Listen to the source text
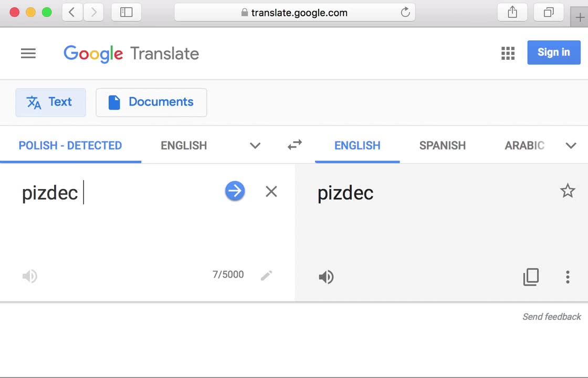The image size is (588, 378). (30, 276)
